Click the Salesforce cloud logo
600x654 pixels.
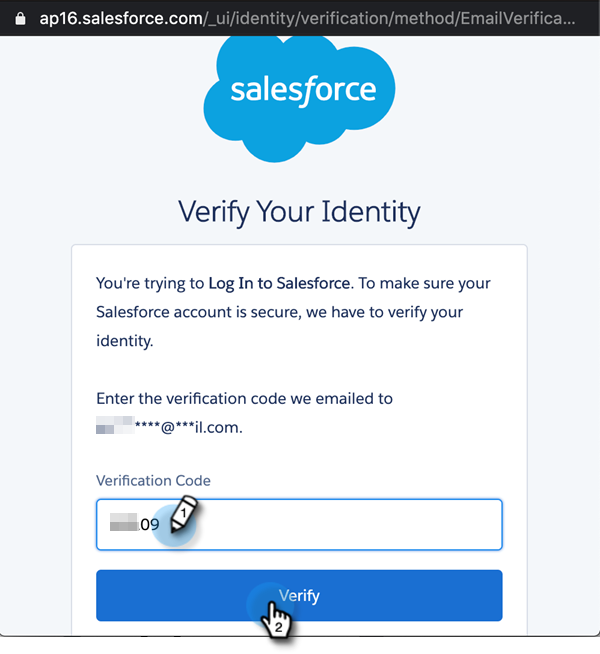(303, 92)
